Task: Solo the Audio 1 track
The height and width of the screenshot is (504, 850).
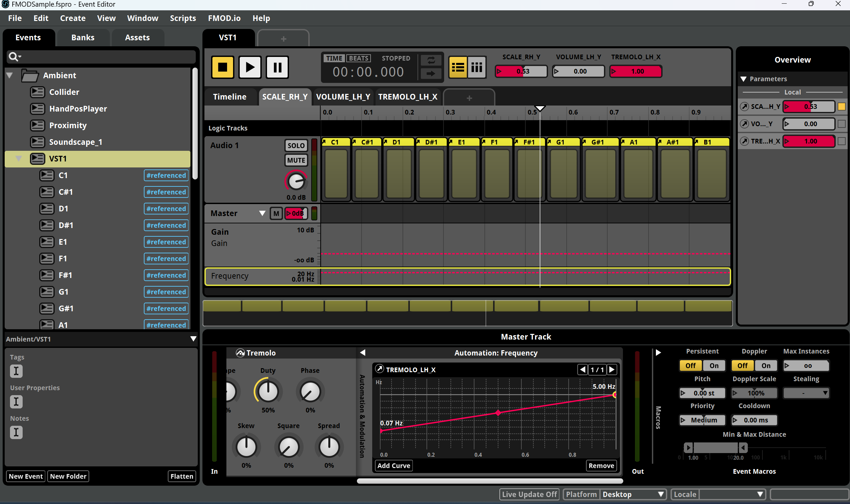Action: coord(296,145)
